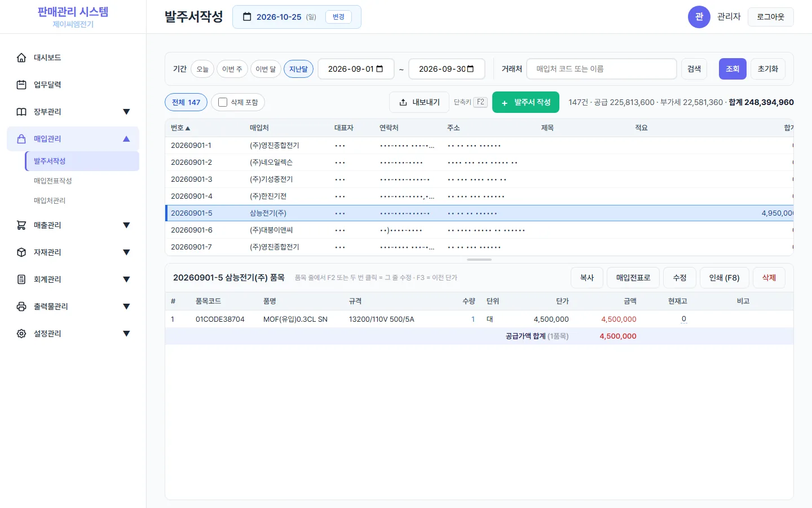Expand the 출력물관리 menu arrow
Viewport: 812px width, 508px height.
tap(126, 306)
